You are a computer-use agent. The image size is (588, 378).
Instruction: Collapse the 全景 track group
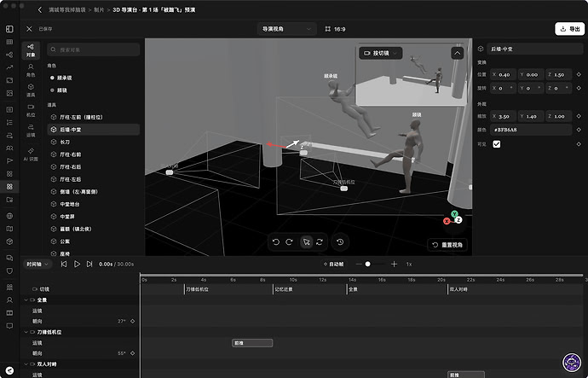26,300
